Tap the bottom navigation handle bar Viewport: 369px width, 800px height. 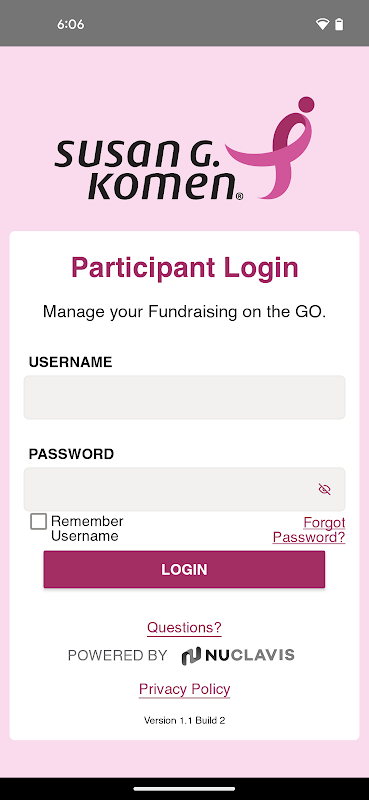tap(184, 789)
